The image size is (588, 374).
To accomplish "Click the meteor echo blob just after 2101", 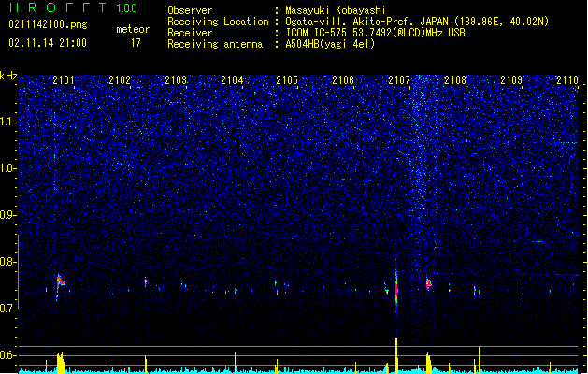I will click(x=61, y=281).
